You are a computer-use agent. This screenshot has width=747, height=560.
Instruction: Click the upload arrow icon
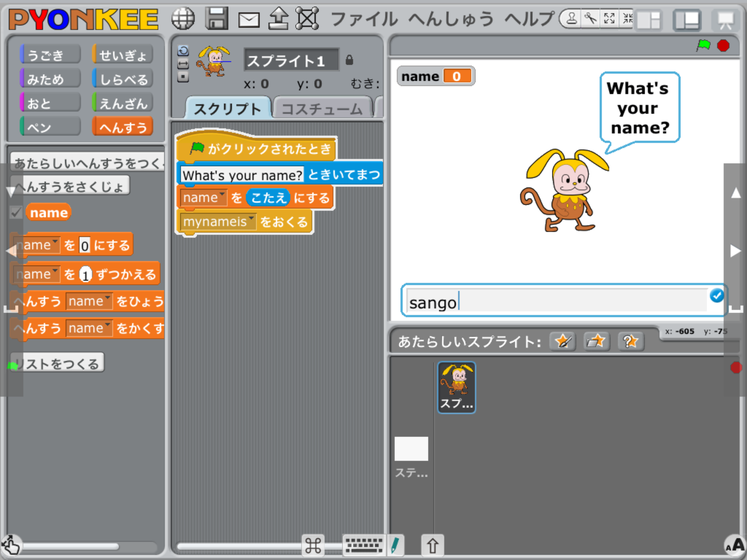tap(277, 19)
